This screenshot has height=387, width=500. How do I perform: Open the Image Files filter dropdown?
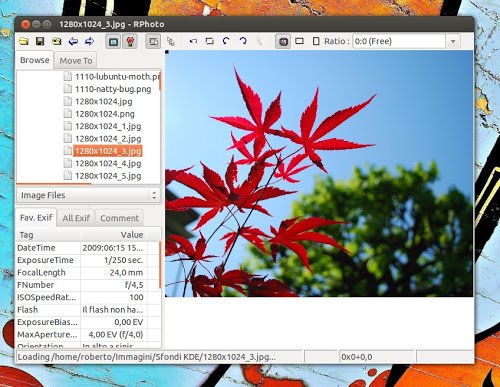tap(88, 195)
